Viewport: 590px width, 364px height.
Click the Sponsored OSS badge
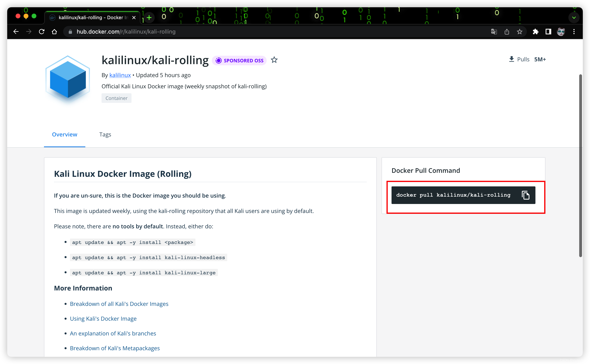239,60
